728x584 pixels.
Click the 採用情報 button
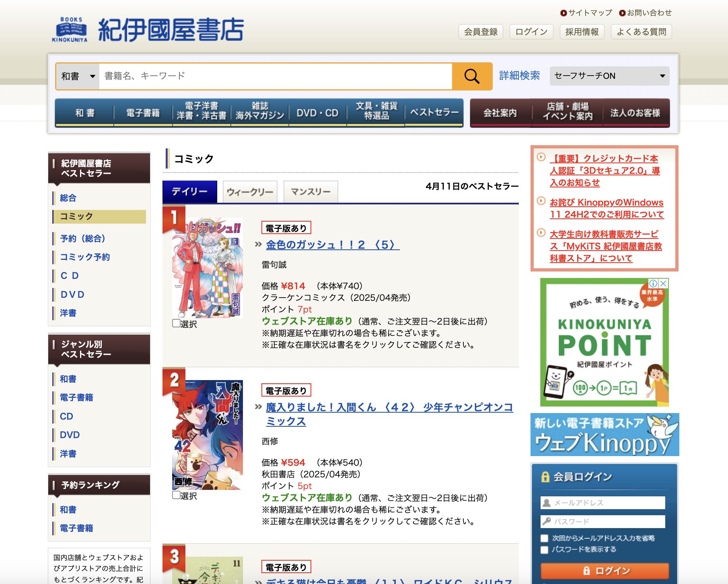(582, 32)
